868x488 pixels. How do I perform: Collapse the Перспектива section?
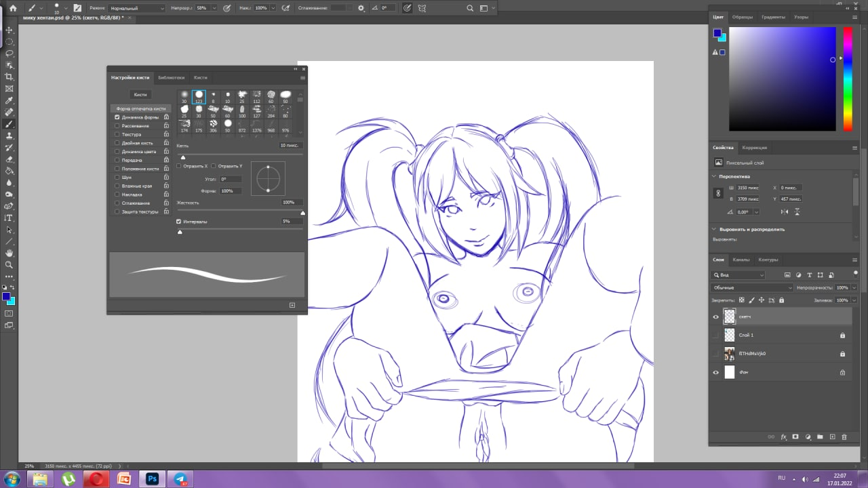[715, 176]
